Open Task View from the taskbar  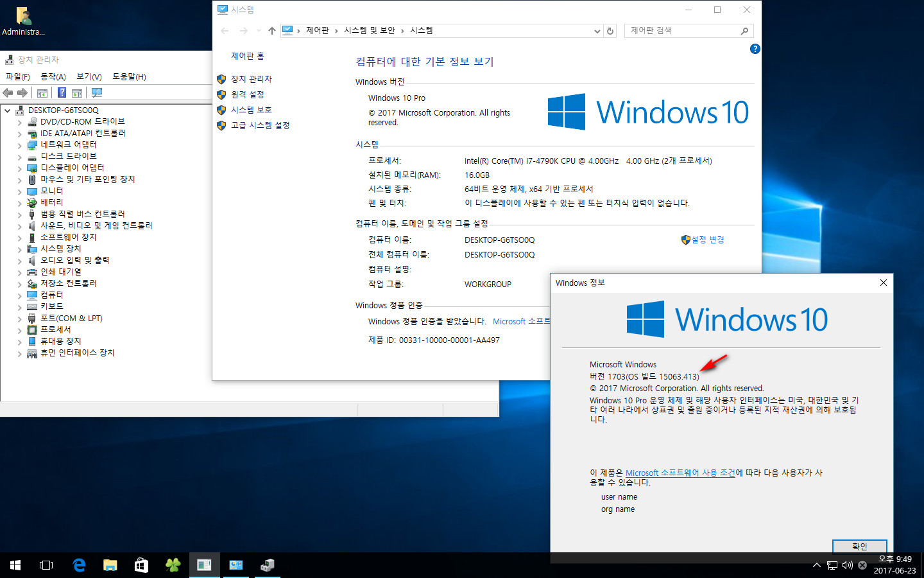(x=46, y=565)
